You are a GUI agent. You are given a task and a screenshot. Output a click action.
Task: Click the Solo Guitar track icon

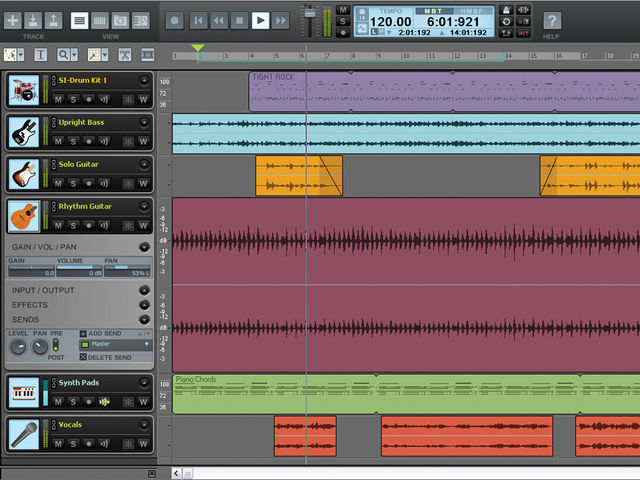click(x=24, y=174)
